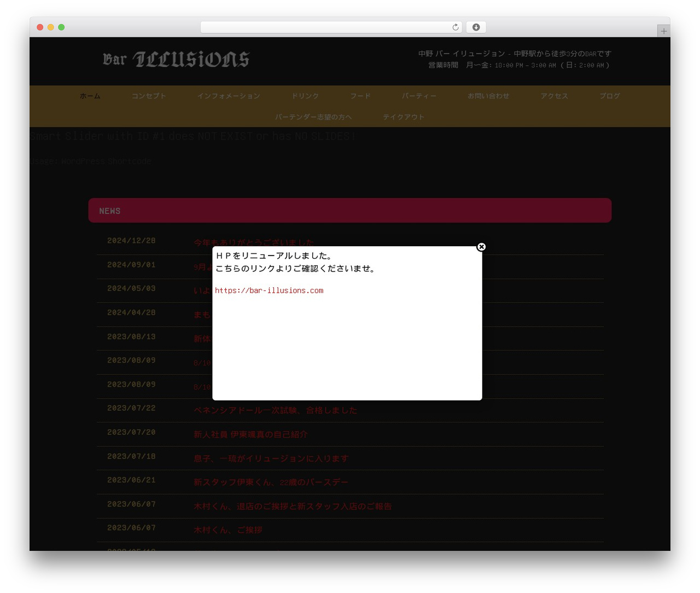Click the date 2023/06/21

coord(131,480)
